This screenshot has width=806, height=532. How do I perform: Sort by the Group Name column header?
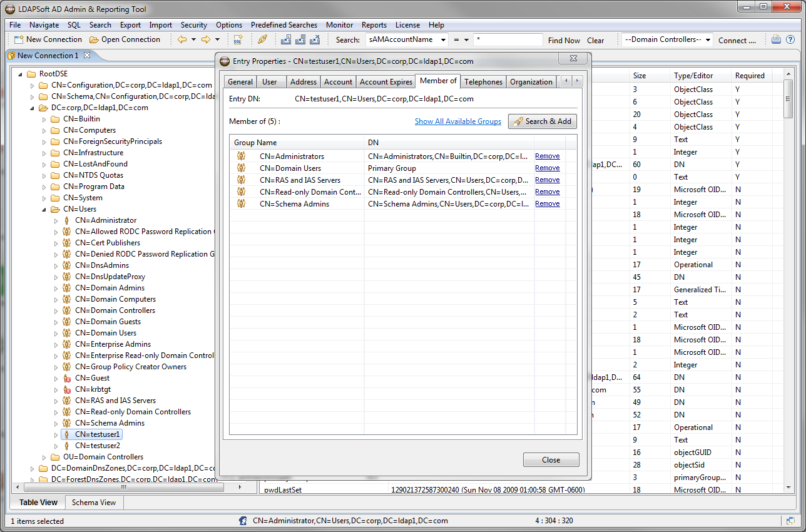point(297,143)
